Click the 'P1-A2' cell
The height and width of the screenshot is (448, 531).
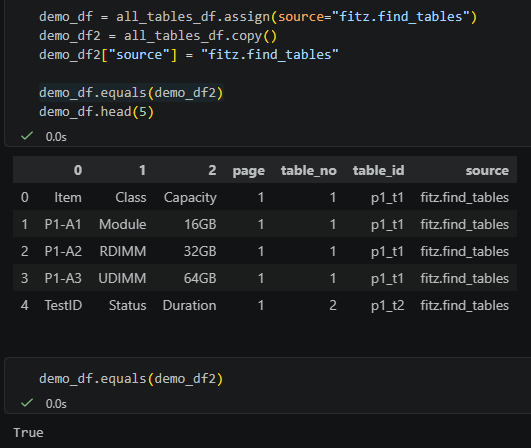click(63, 251)
